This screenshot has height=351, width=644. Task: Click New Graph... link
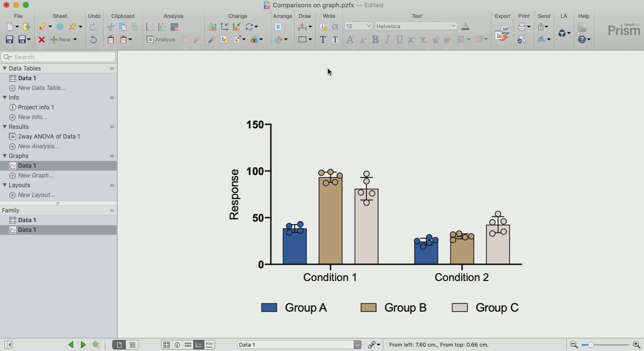36,175
